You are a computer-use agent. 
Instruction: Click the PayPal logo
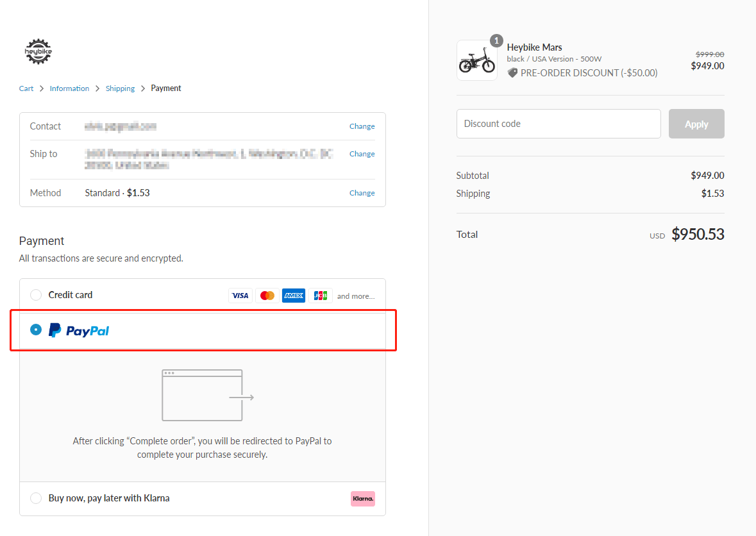click(x=80, y=331)
